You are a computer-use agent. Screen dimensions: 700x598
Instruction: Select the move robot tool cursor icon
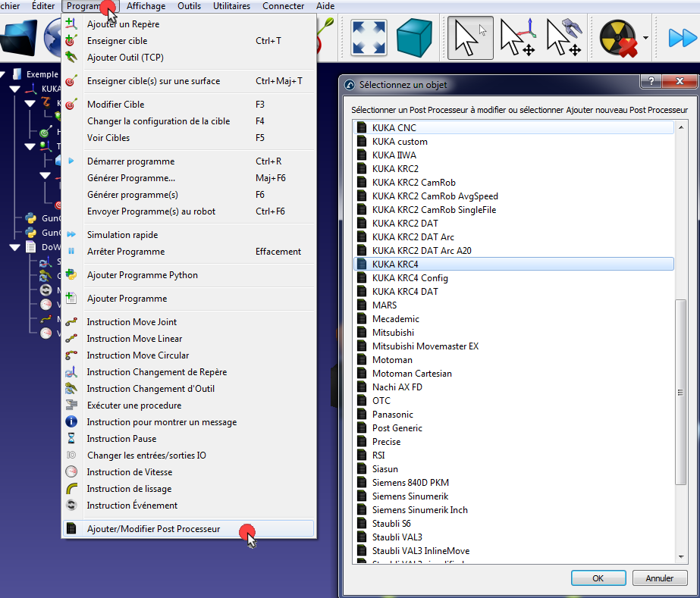[x=564, y=38]
